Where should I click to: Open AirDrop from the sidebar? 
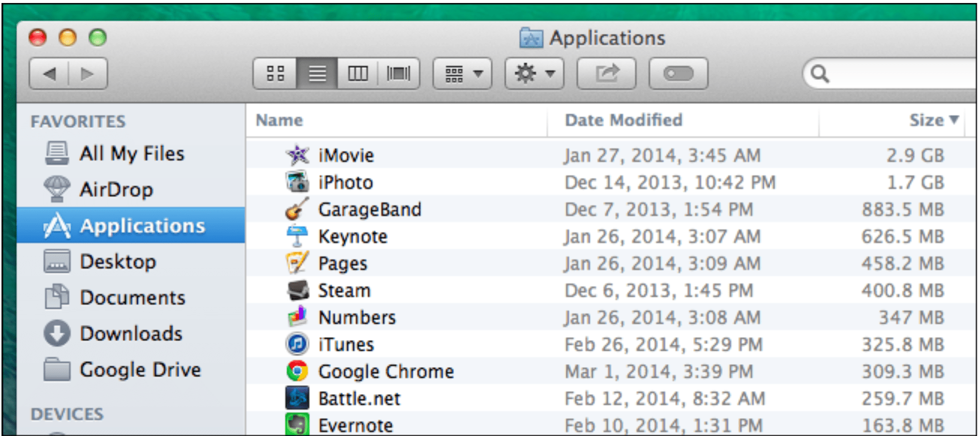click(x=131, y=189)
